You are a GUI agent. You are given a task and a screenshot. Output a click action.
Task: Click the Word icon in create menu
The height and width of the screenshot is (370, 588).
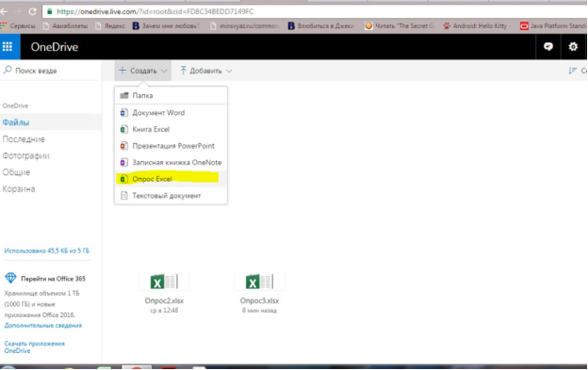(x=123, y=113)
